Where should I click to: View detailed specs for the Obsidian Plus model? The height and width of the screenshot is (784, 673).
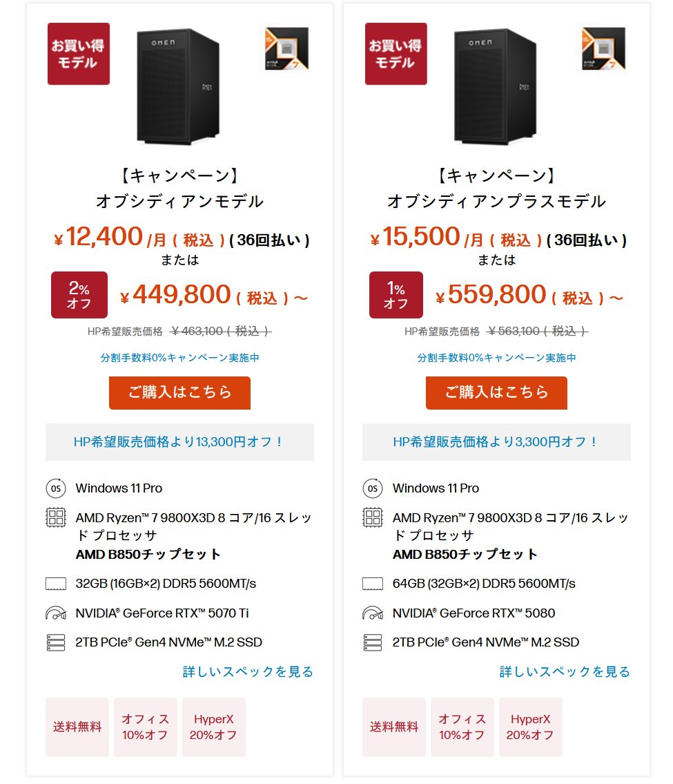565,671
